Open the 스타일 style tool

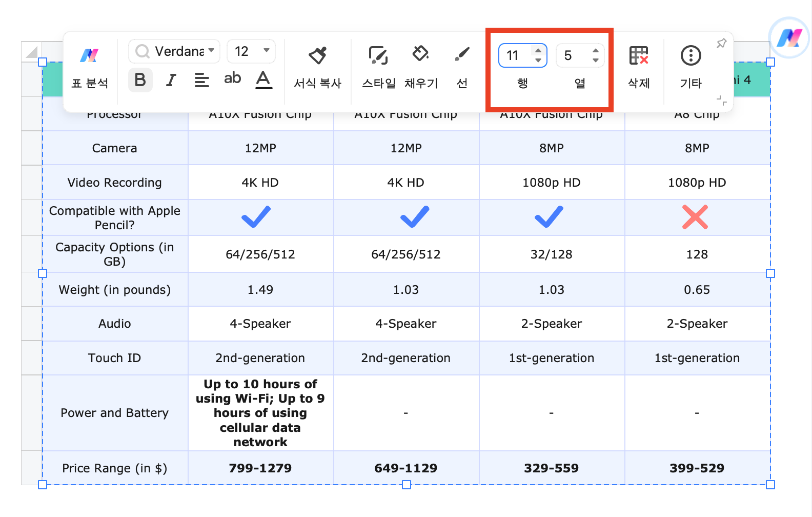[378, 69]
